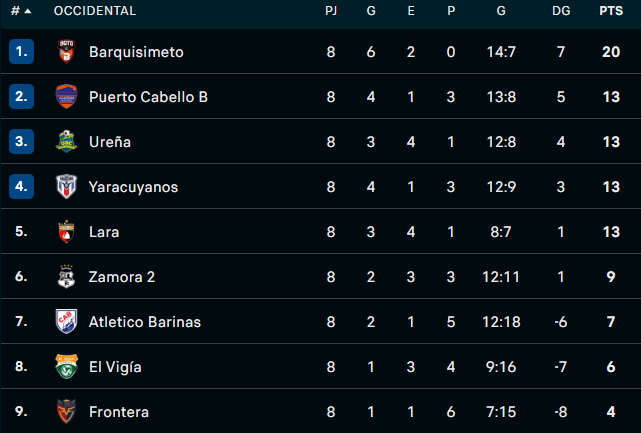
Task: Click the El Vigía team crest icon
Action: point(66,366)
